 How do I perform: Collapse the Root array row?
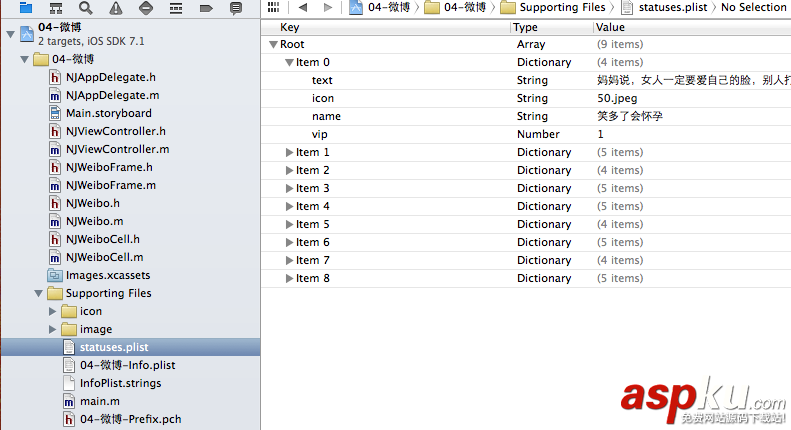(x=273, y=44)
